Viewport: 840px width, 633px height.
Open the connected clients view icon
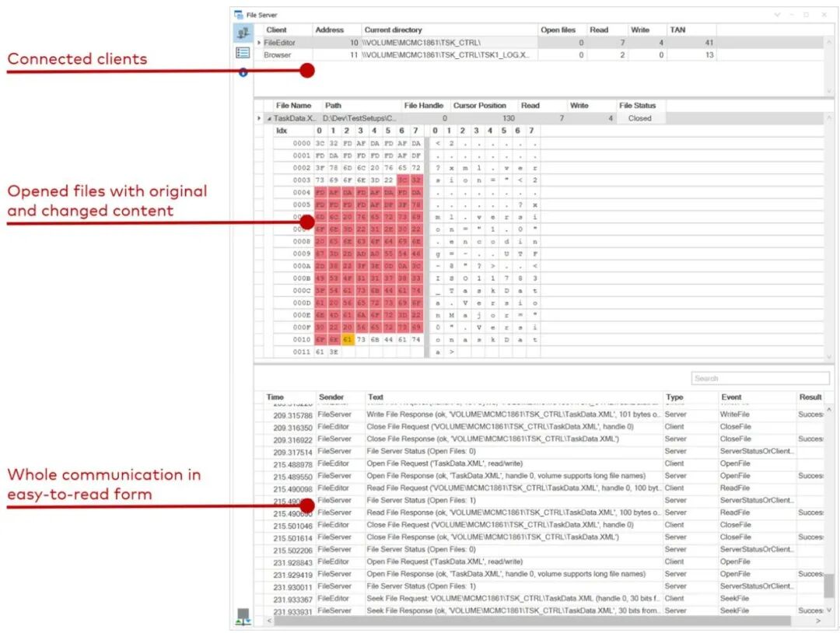click(x=243, y=33)
